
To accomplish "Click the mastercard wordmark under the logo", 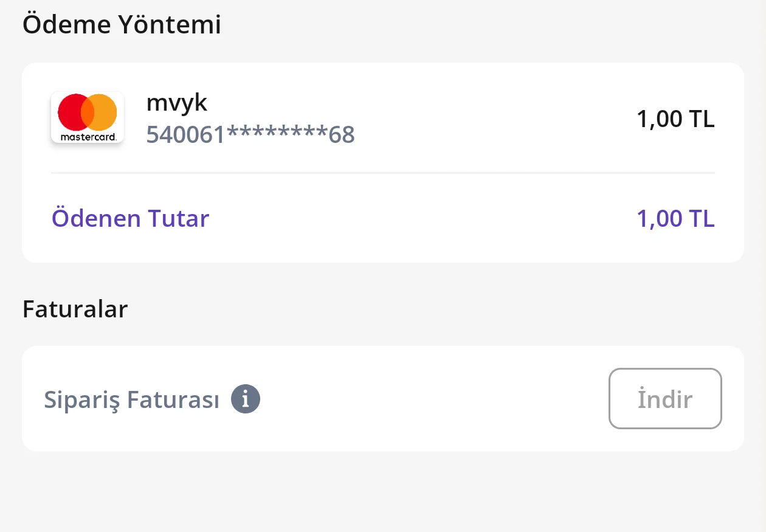I will point(88,137).
